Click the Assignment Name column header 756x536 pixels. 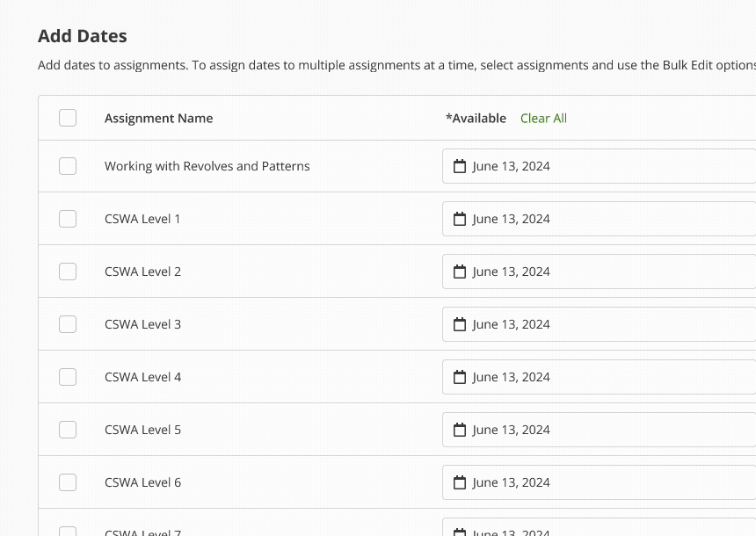(158, 119)
